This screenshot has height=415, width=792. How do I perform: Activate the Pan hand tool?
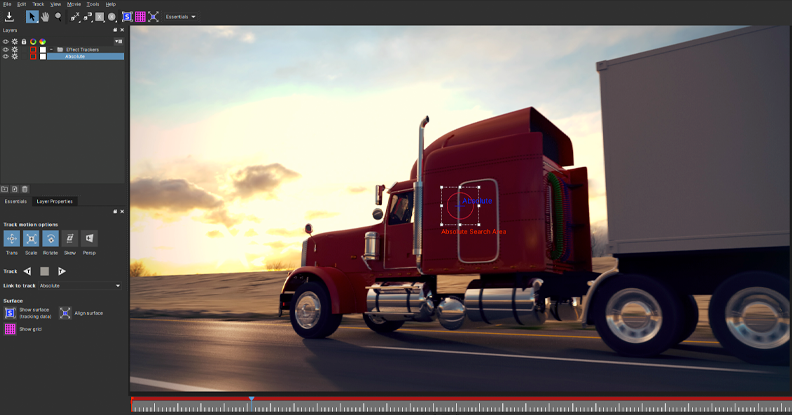pyautogui.click(x=45, y=17)
